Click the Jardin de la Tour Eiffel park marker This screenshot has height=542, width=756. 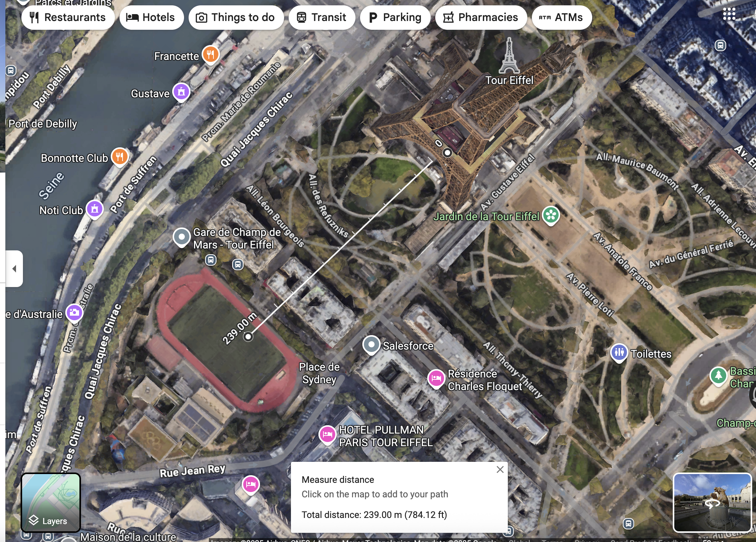(x=551, y=215)
